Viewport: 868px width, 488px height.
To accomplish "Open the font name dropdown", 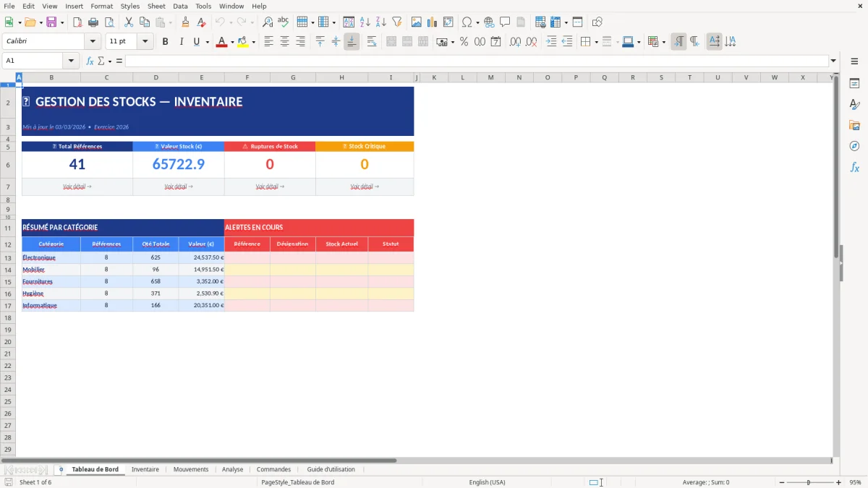I will (x=91, y=41).
